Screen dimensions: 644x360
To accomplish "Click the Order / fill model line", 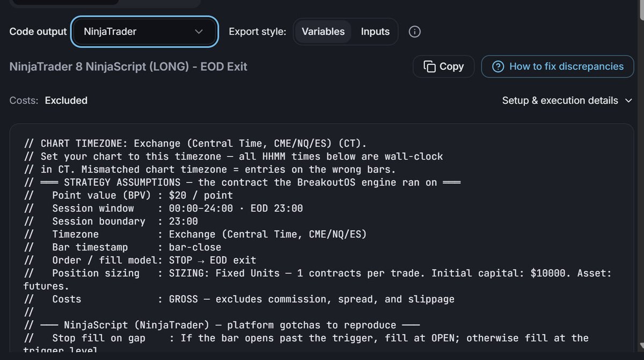I will [141, 260].
